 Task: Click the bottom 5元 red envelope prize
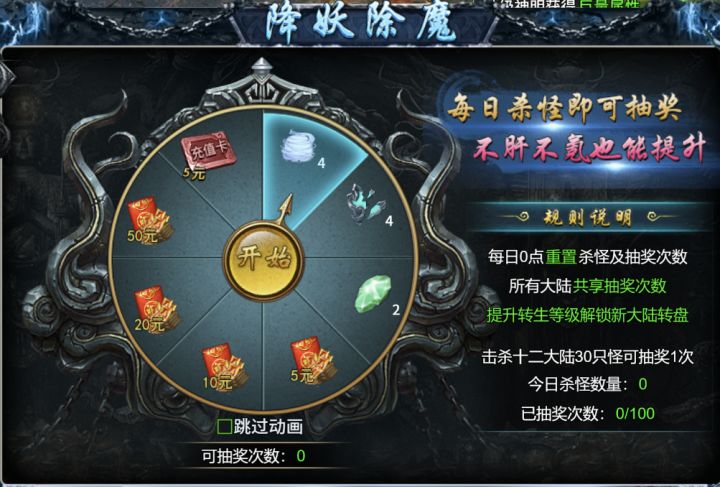tap(312, 360)
